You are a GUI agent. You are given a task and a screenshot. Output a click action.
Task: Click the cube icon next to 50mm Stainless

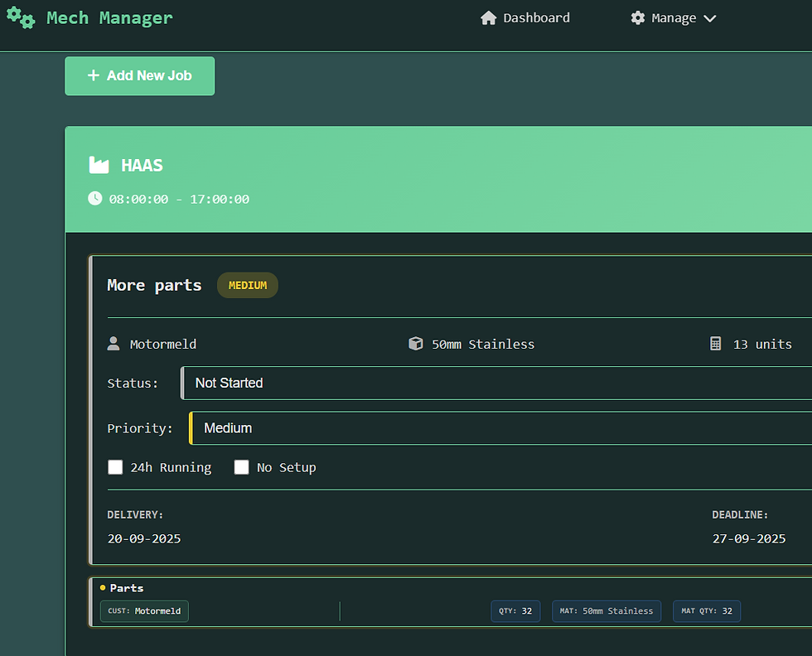416,344
